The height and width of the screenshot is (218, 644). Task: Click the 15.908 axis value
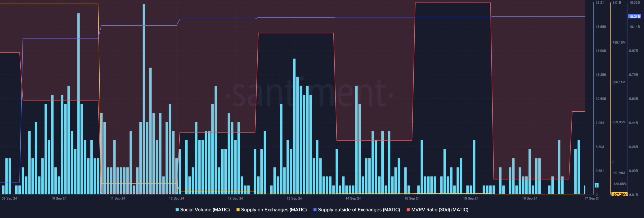[x=601, y=51]
